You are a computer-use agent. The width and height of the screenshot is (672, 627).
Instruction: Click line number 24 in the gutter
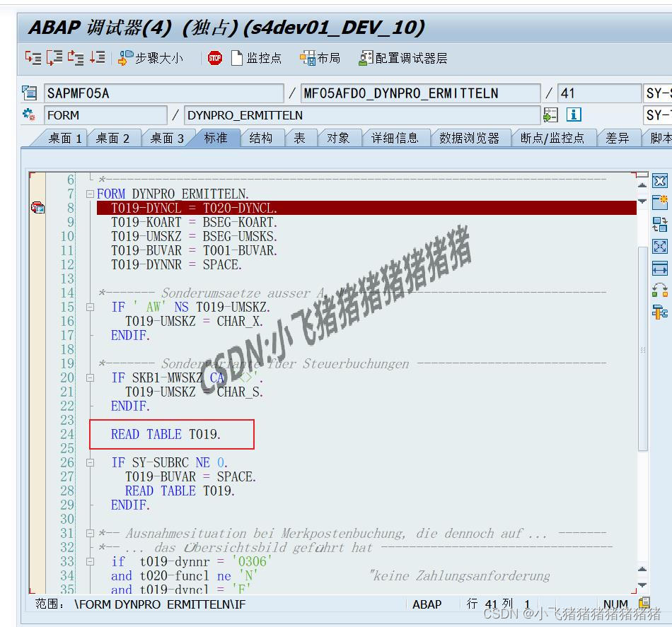tap(67, 434)
